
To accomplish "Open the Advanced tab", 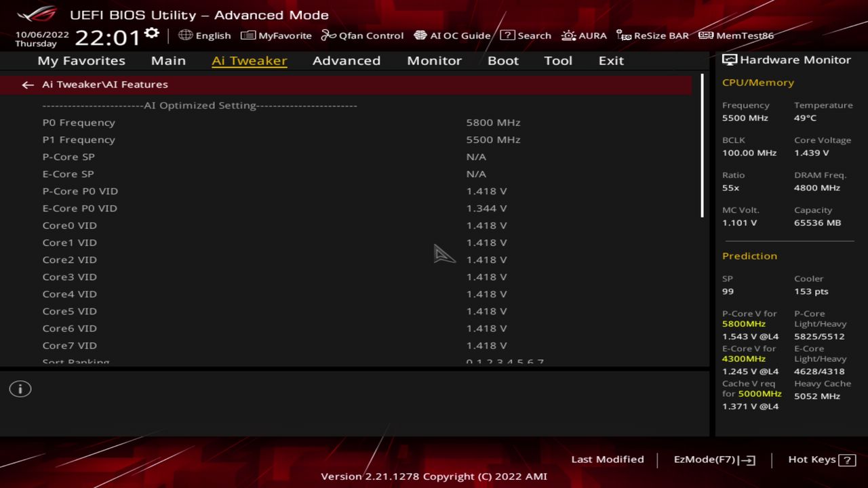I will click(x=347, y=60).
